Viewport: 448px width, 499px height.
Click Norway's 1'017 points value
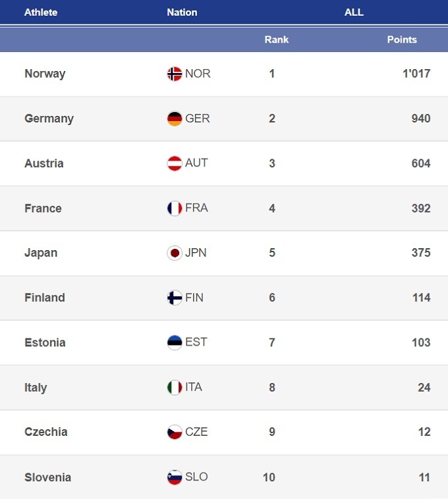tap(416, 74)
